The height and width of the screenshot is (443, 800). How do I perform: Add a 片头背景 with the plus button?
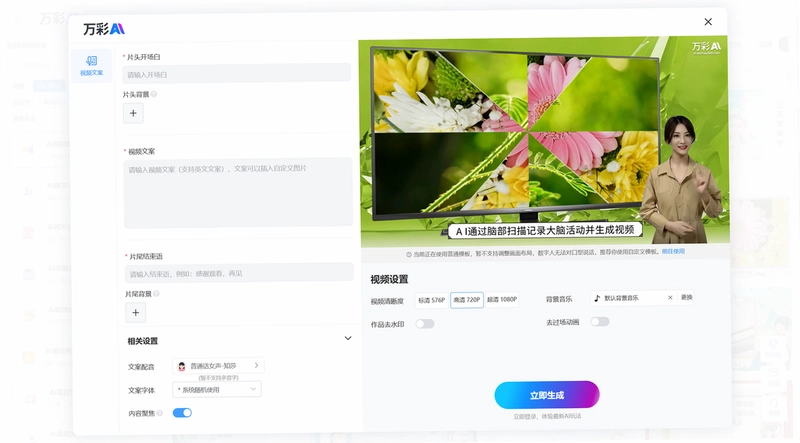point(133,113)
